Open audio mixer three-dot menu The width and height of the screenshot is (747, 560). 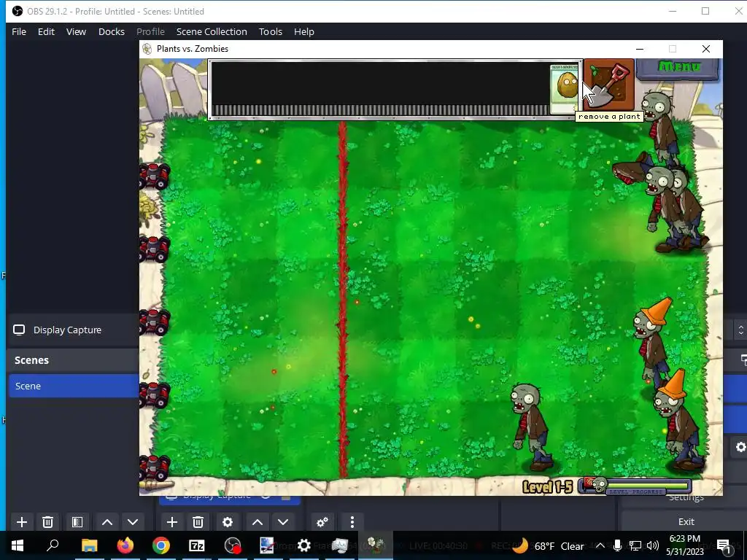click(x=352, y=522)
